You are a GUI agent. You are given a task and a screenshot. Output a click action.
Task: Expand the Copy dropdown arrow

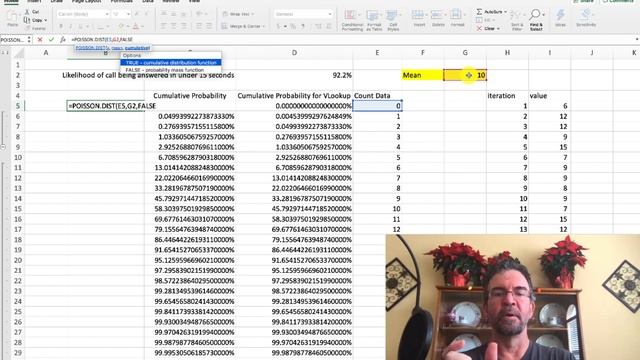pyautogui.click(x=46, y=20)
